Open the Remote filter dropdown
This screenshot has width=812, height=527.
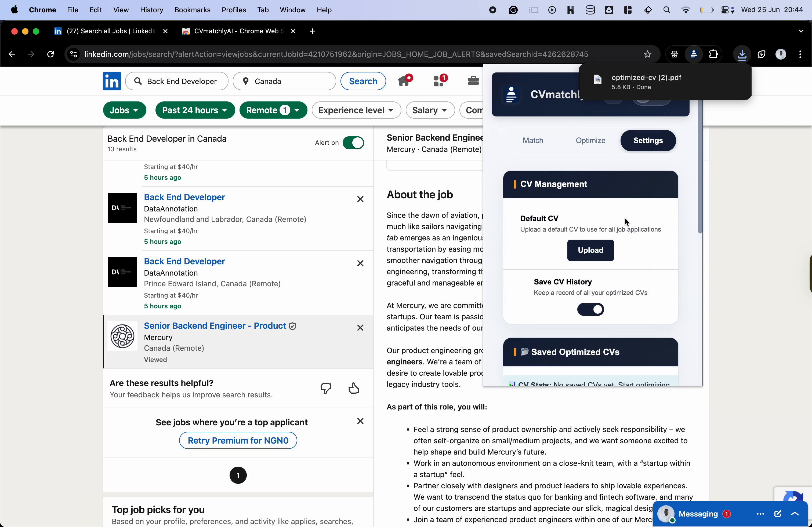coord(273,110)
